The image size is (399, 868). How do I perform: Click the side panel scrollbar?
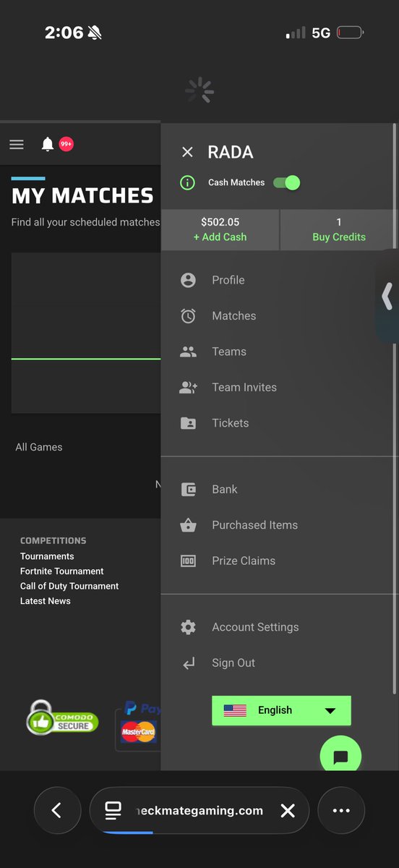pos(394,409)
